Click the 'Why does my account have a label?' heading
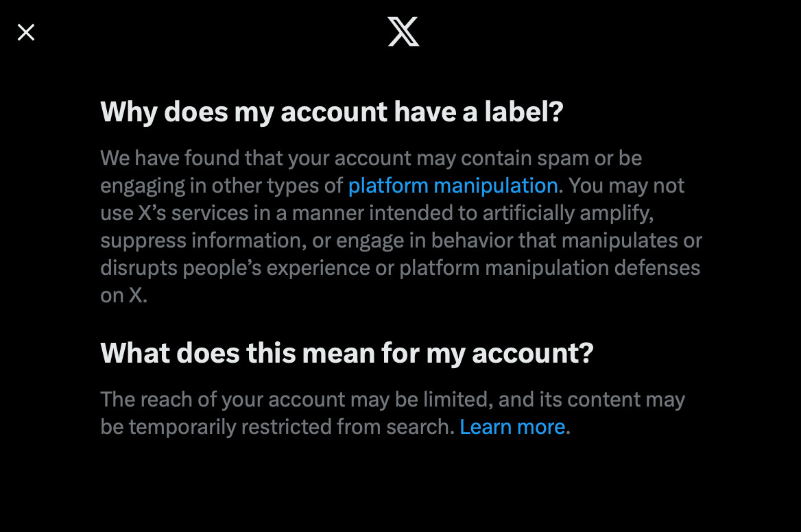 pos(332,112)
